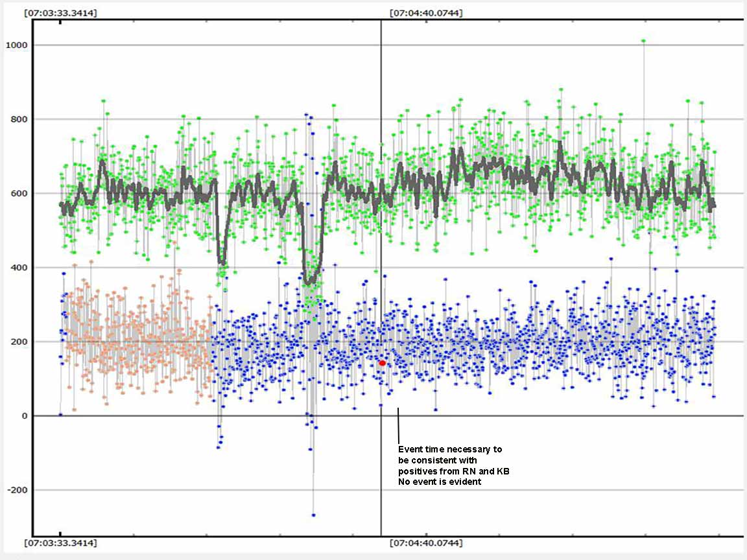Viewport: 747px width, 560px height.
Task: Click the lowest blue point below -200
Action: [313, 515]
